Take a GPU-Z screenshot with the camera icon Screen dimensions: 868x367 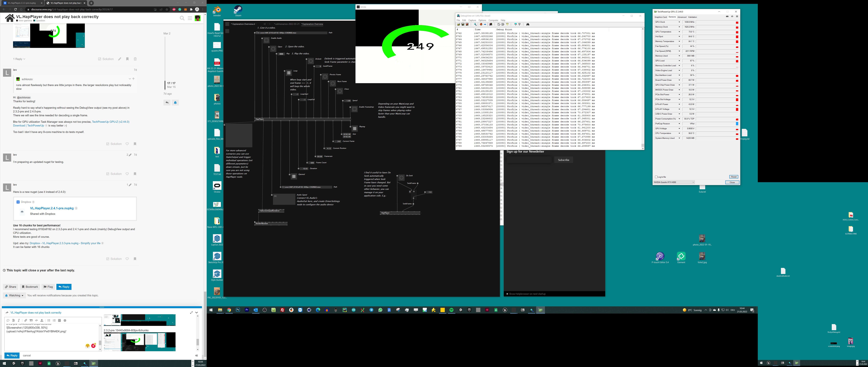coord(727,16)
